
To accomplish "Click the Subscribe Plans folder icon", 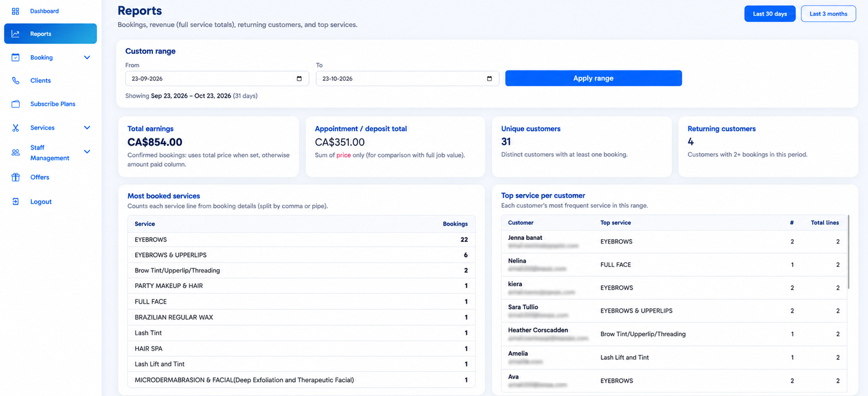I will (x=16, y=104).
